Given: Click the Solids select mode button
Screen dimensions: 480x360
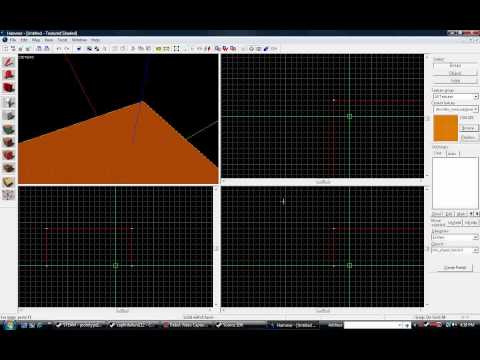Looking at the screenshot, I should [455, 81].
